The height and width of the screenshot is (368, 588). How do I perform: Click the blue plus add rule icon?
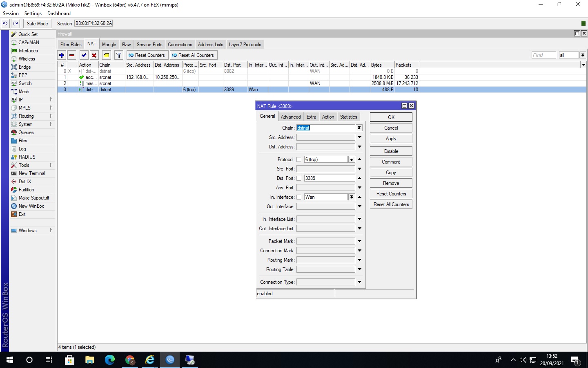(x=62, y=55)
